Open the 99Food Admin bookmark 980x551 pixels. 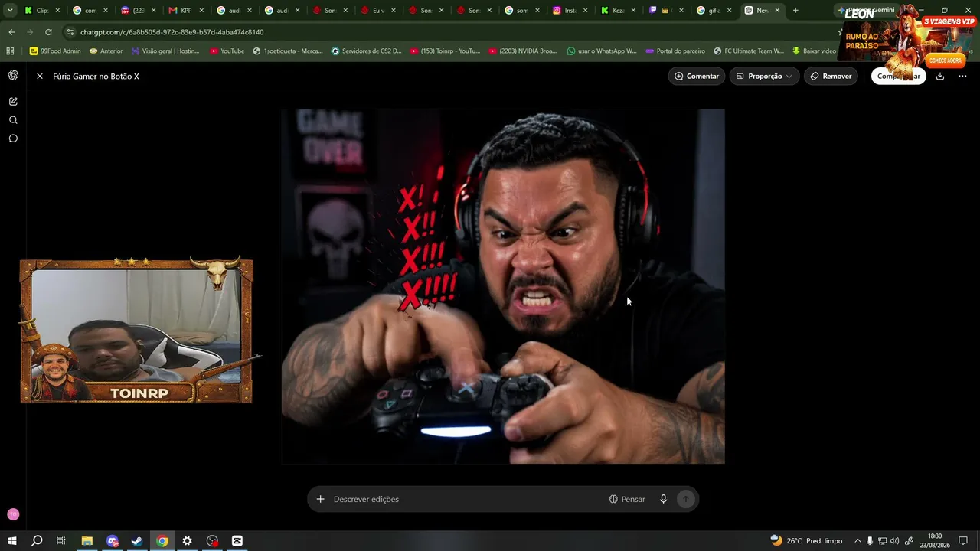click(x=55, y=51)
